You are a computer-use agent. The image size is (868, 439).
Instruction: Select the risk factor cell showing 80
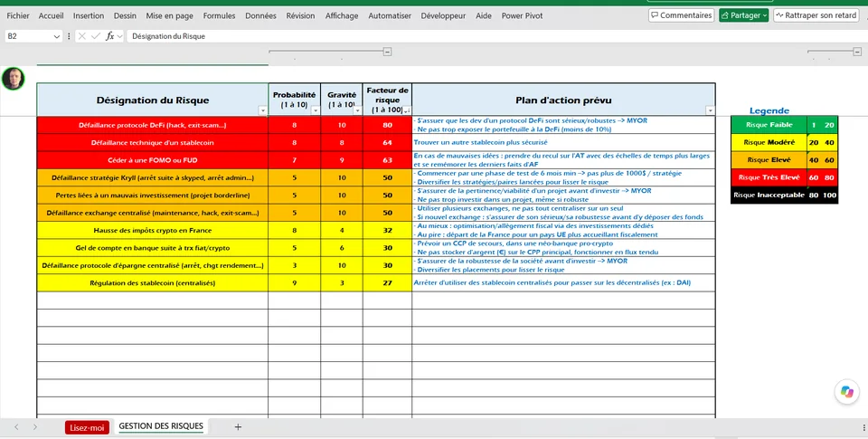[388, 125]
